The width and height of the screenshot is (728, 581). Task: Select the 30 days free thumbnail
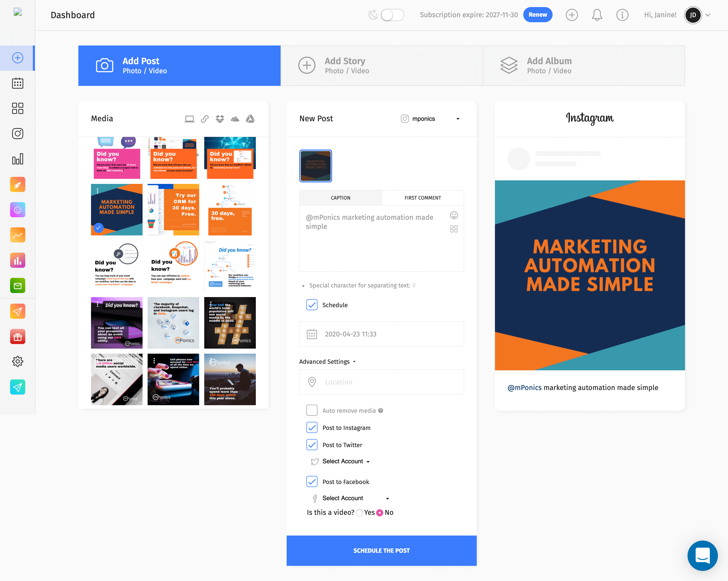tap(230, 209)
